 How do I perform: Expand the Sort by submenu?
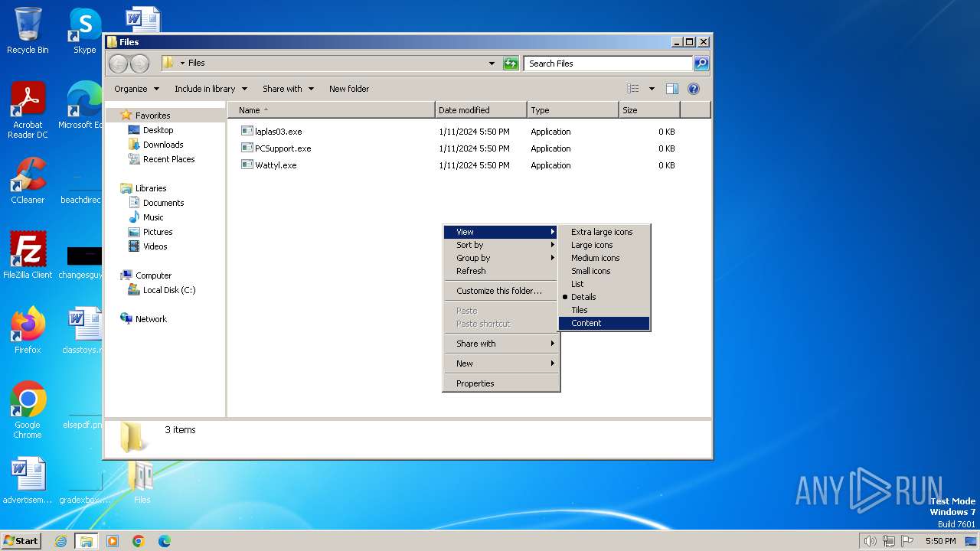[501, 245]
